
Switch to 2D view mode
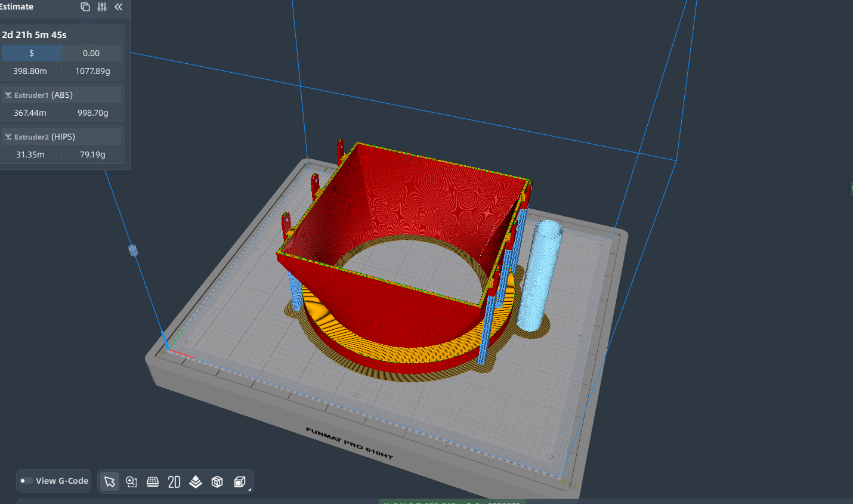click(x=174, y=481)
